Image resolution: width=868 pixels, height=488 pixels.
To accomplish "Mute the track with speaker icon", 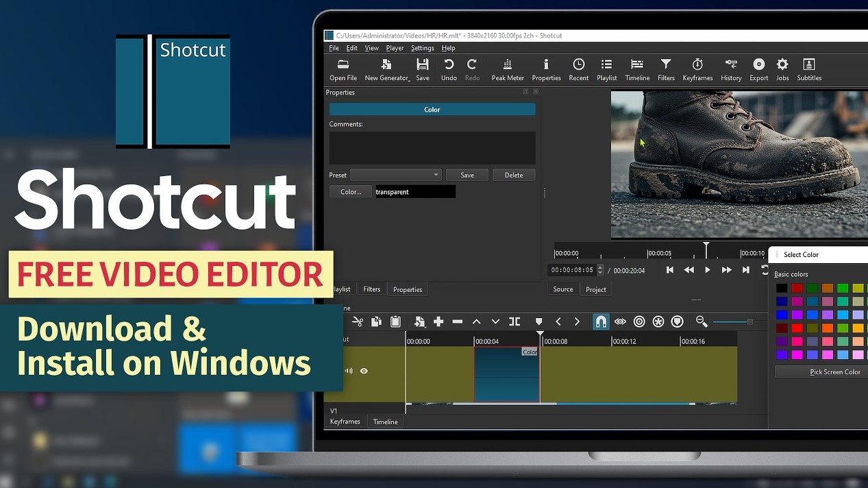I will (349, 371).
